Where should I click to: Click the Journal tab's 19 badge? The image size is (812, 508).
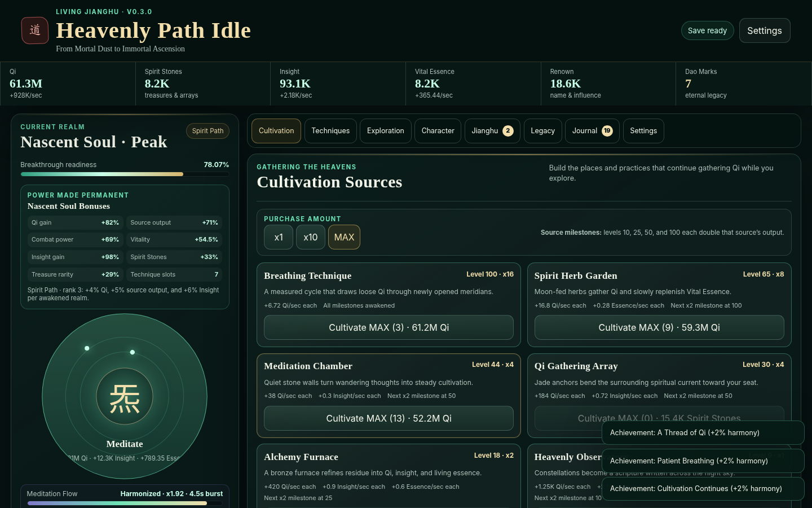[x=607, y=131]
